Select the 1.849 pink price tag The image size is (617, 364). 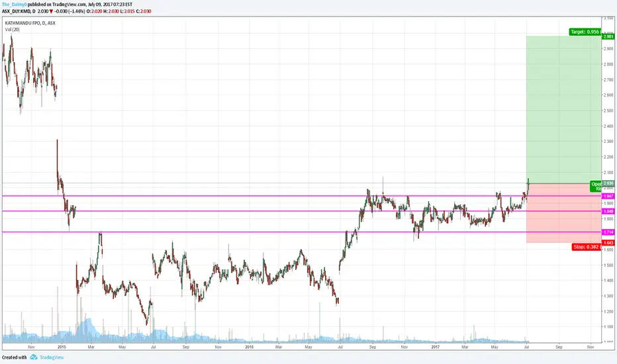pyautogui.click(x=608, y=211)
